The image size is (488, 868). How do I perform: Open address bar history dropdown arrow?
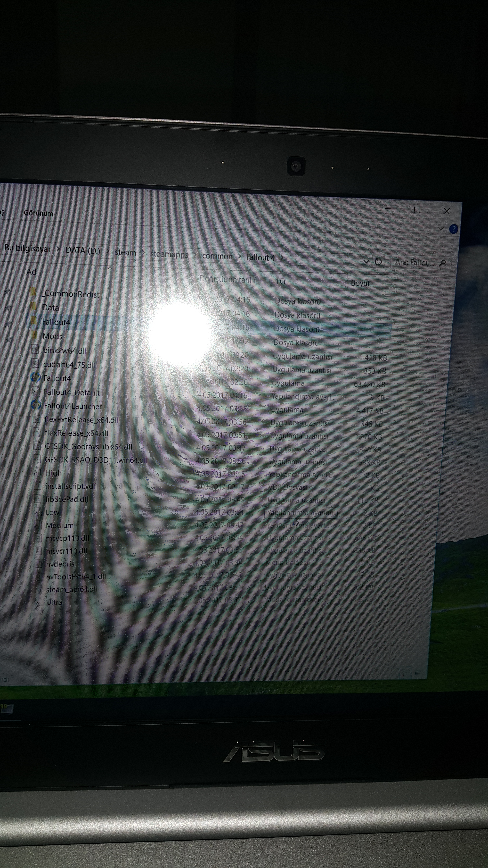[366, 261]
